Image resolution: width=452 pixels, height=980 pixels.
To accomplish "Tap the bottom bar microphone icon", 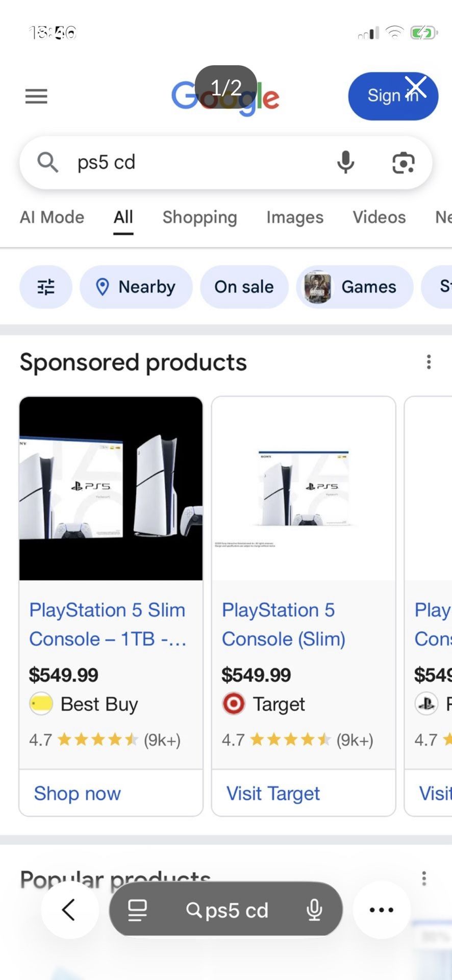I will point(314,910).
